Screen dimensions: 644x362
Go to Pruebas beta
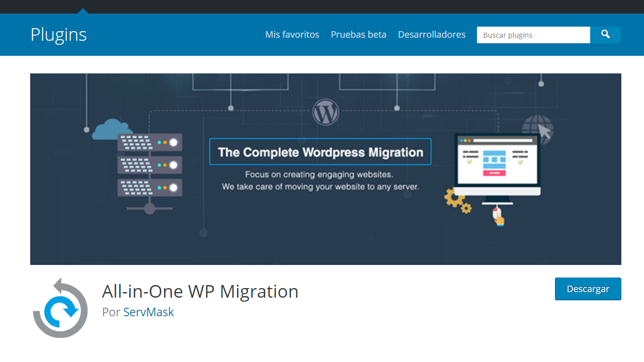coord(359,35)
